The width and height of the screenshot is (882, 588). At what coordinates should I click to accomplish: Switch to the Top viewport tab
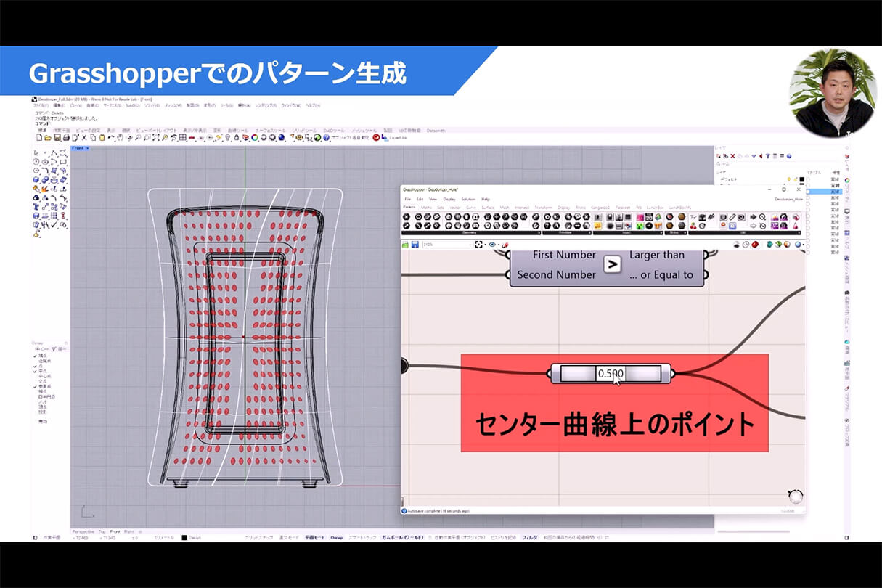[102, 531]
